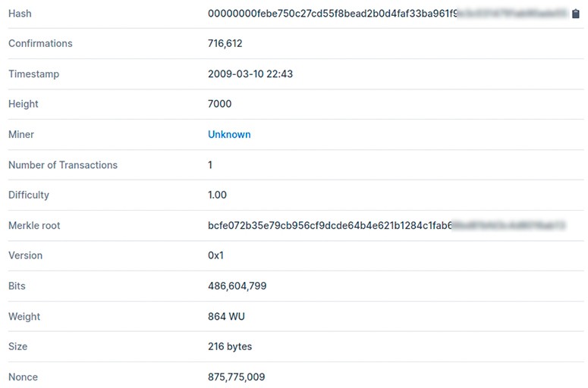The width and height of the screenshot is (588, 388).
Task: Click the Bits value 486,604,799
Action: (x=237, y=286)
